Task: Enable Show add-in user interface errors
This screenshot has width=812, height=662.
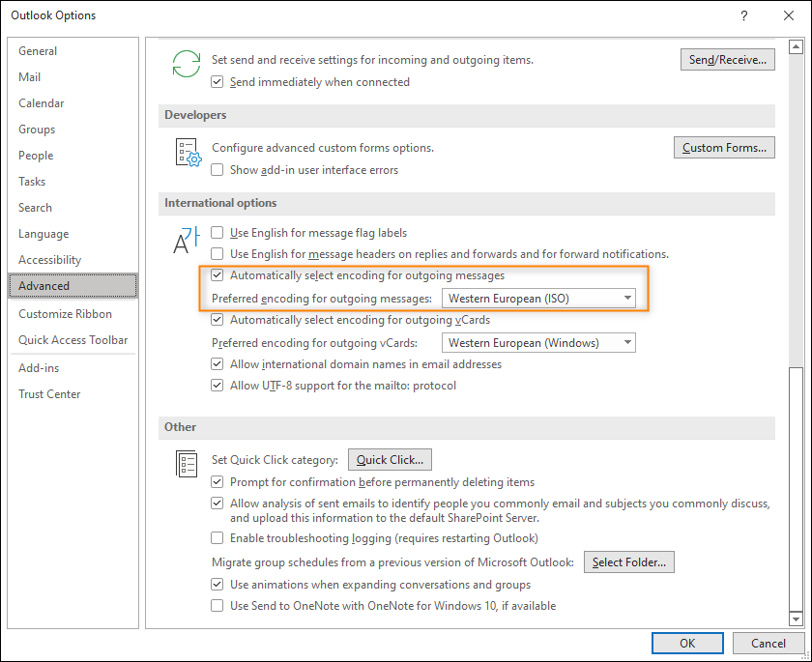Action: pyautogui.click(x=217, y=170)
